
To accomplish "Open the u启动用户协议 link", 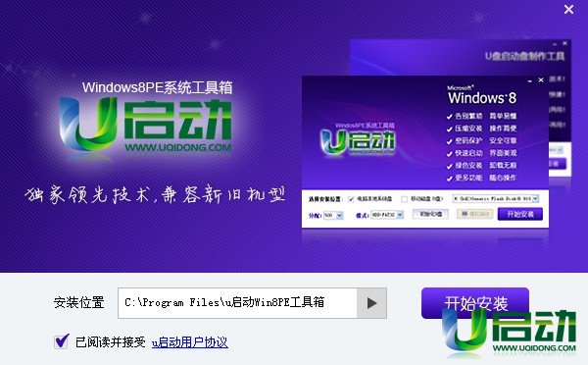I will tap(190, 342).
